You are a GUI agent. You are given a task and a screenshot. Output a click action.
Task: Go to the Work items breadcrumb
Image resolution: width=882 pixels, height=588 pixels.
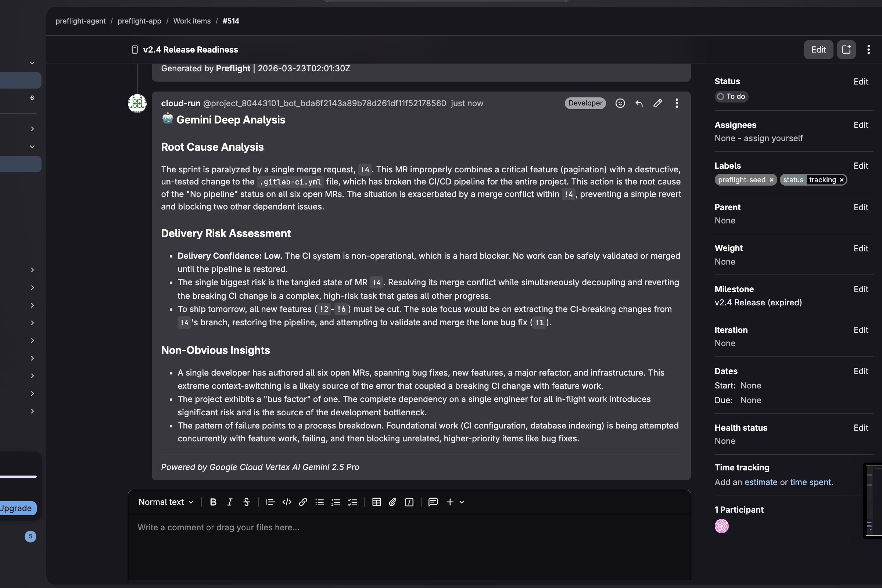click(191, 21)
